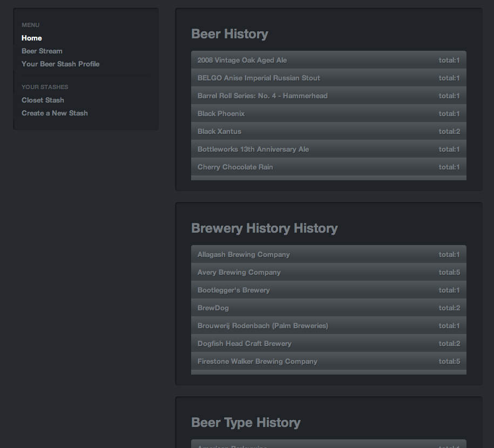
Task: Click total:2 beside Black Xantus
Action: click(449, 131)
